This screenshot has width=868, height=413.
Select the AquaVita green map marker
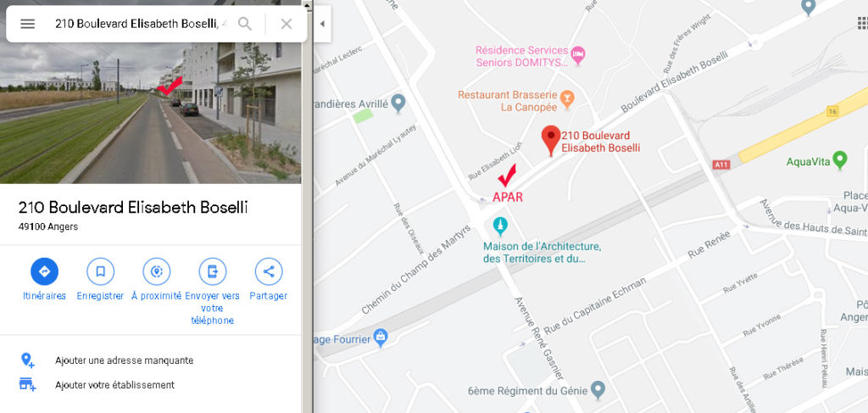pyautogui.click(x=840, y=160)
